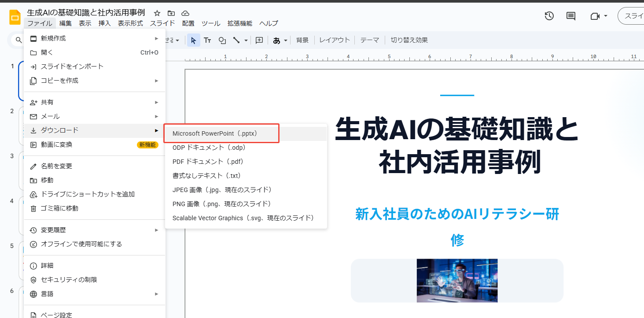Click the Google Slides logo
The width and height of the screenshot is (644, 318).
[x=15, y=17]
